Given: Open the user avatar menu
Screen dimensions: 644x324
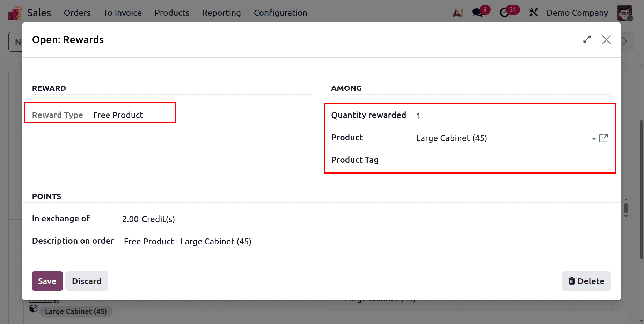Looking at the screenshot, I should pos(625,13).
